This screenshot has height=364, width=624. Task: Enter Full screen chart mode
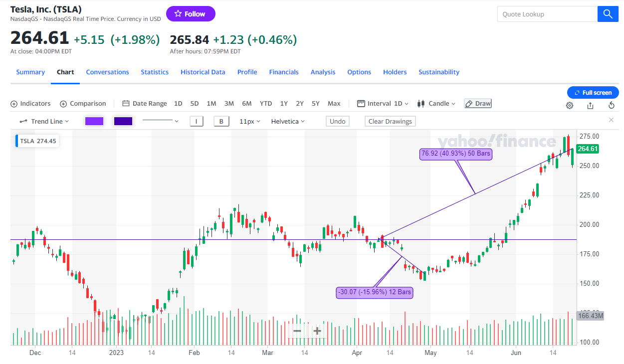tap(593, 93)
